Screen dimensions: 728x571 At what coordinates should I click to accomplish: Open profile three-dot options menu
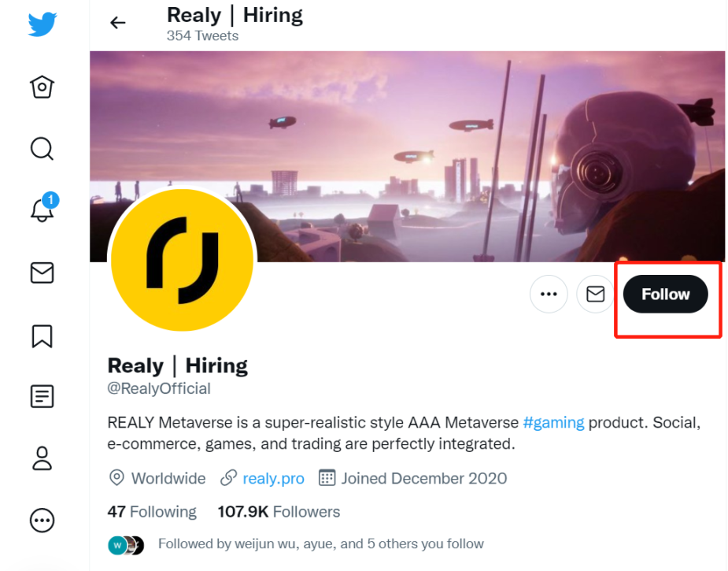coord(549,295)
